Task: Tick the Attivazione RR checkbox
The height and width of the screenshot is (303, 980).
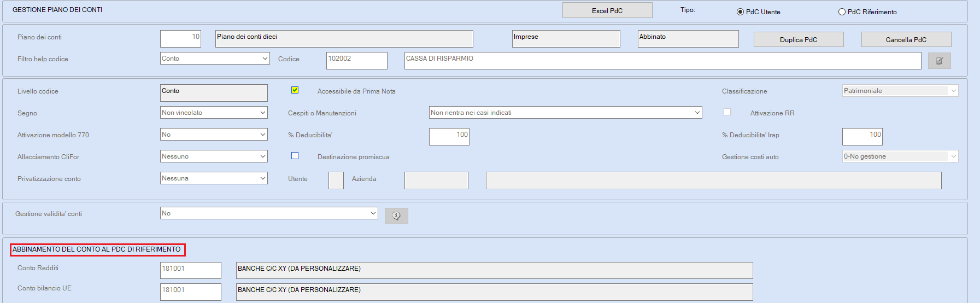Action: tap(727, 112)
